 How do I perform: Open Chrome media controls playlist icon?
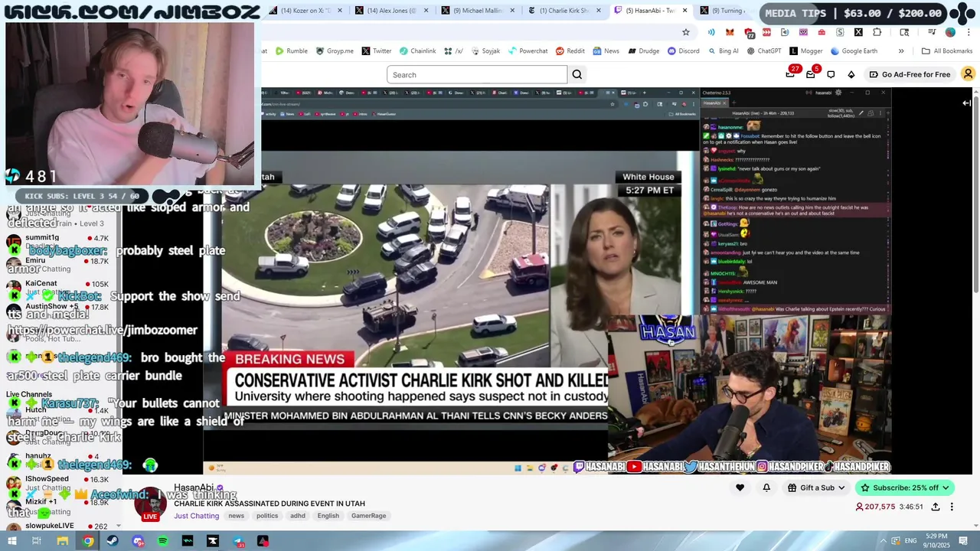point(932,32)
